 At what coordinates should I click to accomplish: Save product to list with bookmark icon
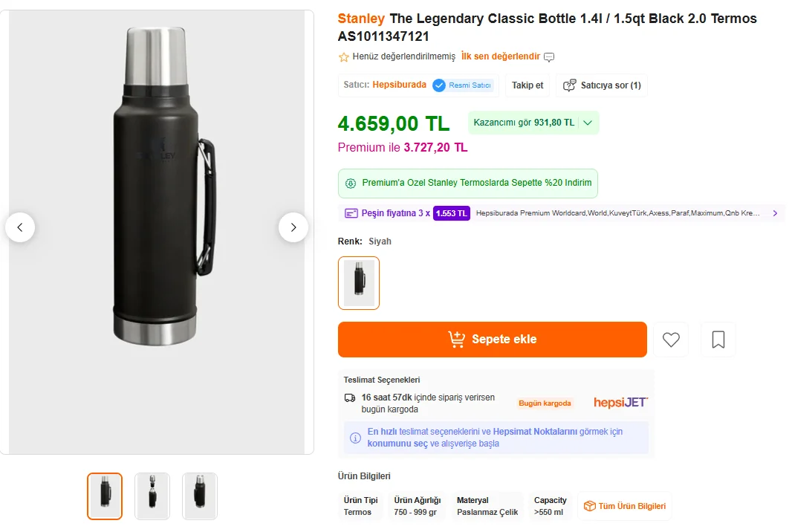point(718,340)
